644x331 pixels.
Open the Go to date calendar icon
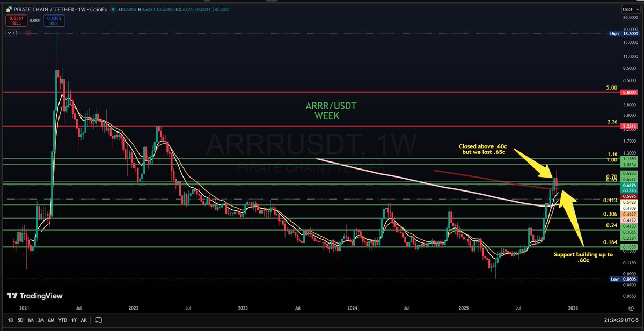pos(98,320)
